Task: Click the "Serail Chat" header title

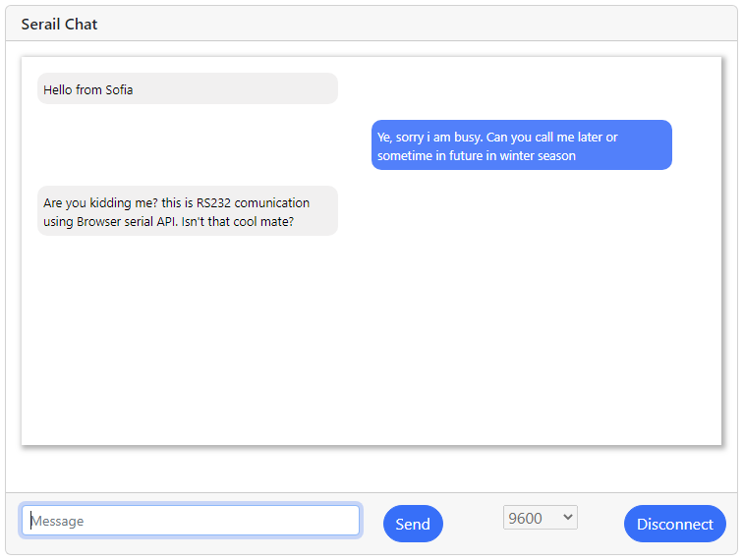Action: [59, 24]
